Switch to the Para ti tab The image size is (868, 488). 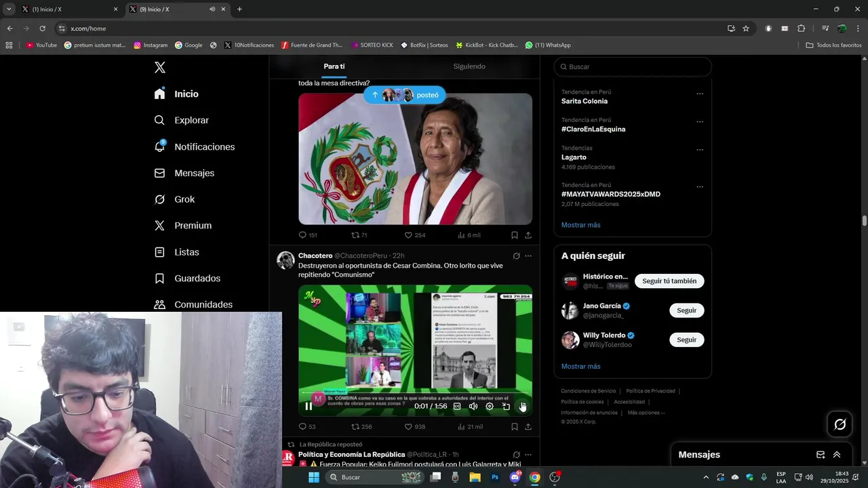point(334,66)
